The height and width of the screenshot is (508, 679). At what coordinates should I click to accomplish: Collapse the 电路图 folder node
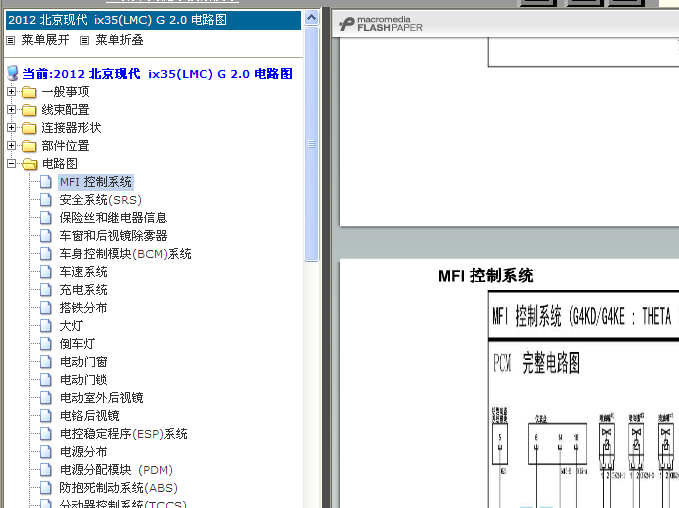pos(12,164)
